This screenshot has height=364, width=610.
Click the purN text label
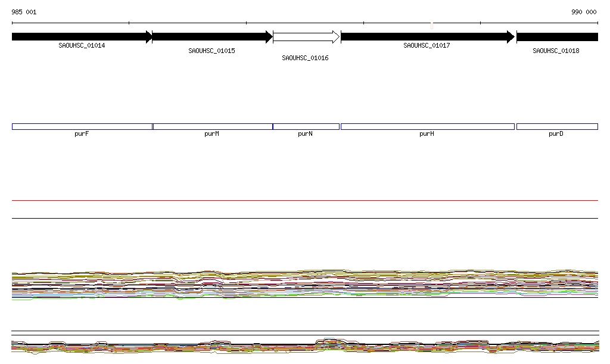305,134
